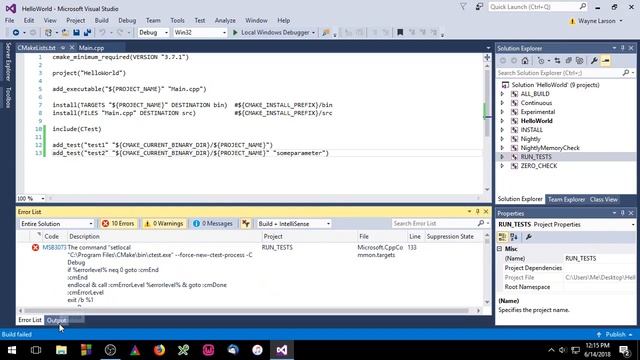Click the Alphabetical sort icon in Properties
This screenshot has height=360, width=640.
tap(514, 237)
